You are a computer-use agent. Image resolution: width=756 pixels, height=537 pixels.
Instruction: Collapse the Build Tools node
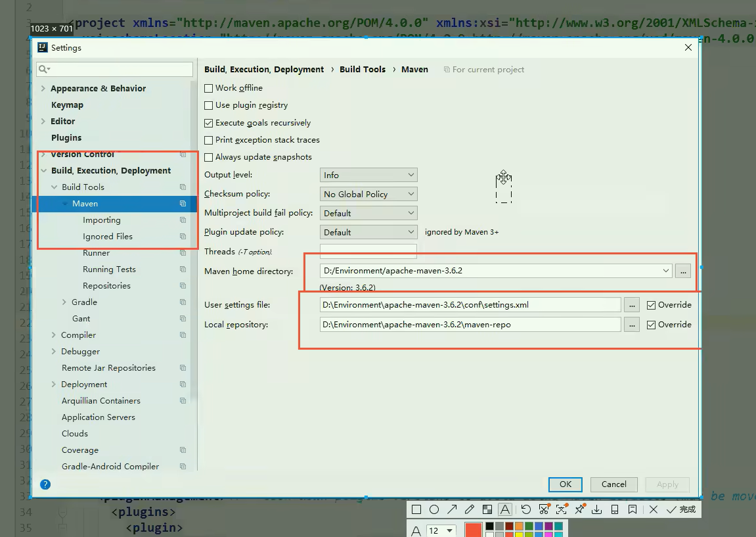(x=54, y=187)
